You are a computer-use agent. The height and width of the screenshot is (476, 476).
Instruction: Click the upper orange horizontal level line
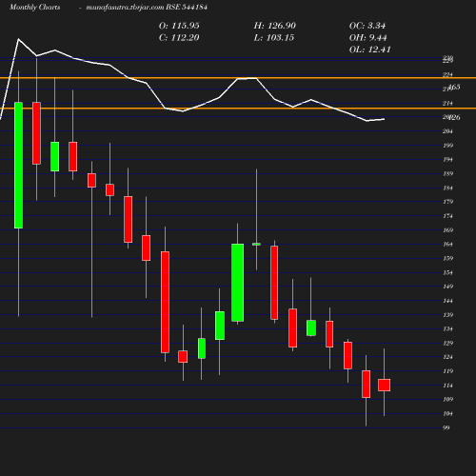point(238,78)
